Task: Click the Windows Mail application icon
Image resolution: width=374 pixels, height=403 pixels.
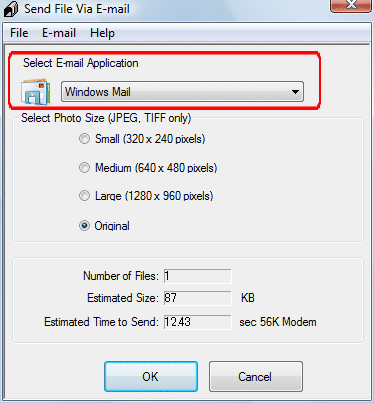Action: [x=36, y=92]
